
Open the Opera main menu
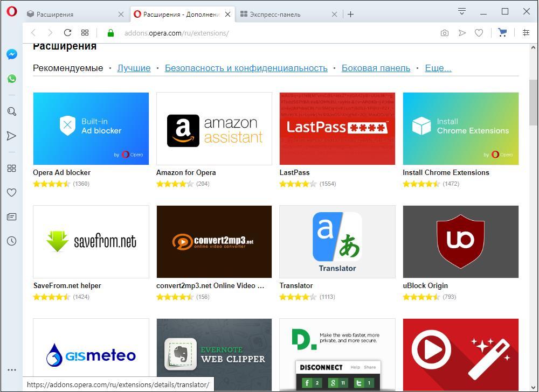(x=11, y=12)
